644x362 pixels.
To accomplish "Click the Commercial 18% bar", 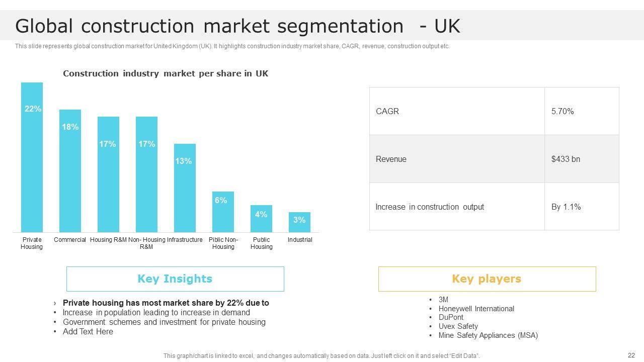I will pyautogui.click(x=70, y=171).
